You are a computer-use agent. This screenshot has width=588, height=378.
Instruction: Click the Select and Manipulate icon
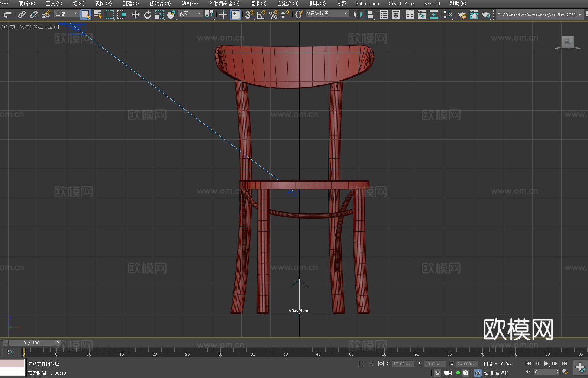(223, 14)
